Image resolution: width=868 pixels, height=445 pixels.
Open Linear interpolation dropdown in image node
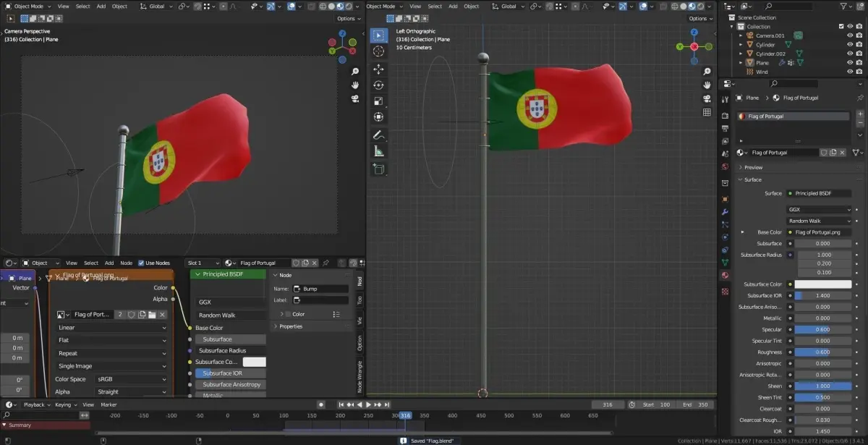pyautogui.click(x=112, y=328)
